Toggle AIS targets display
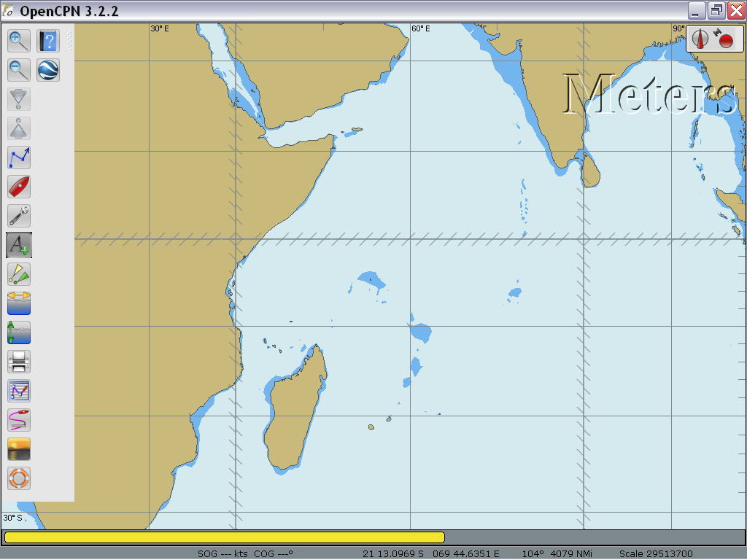The image size is (747, 560). (19, 274)
